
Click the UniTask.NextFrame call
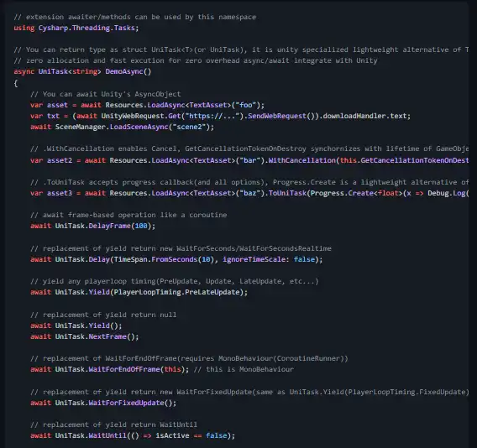point(91,336)
